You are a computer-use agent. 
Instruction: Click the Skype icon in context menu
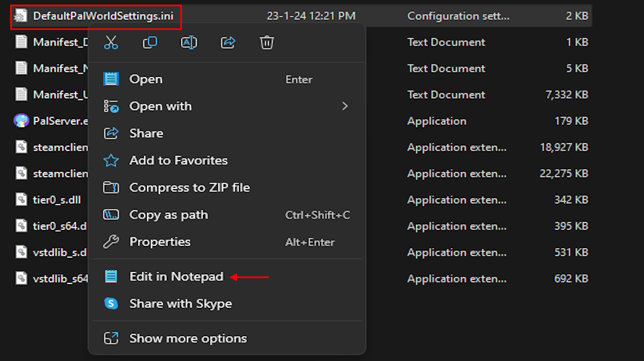tap(111, 304)
